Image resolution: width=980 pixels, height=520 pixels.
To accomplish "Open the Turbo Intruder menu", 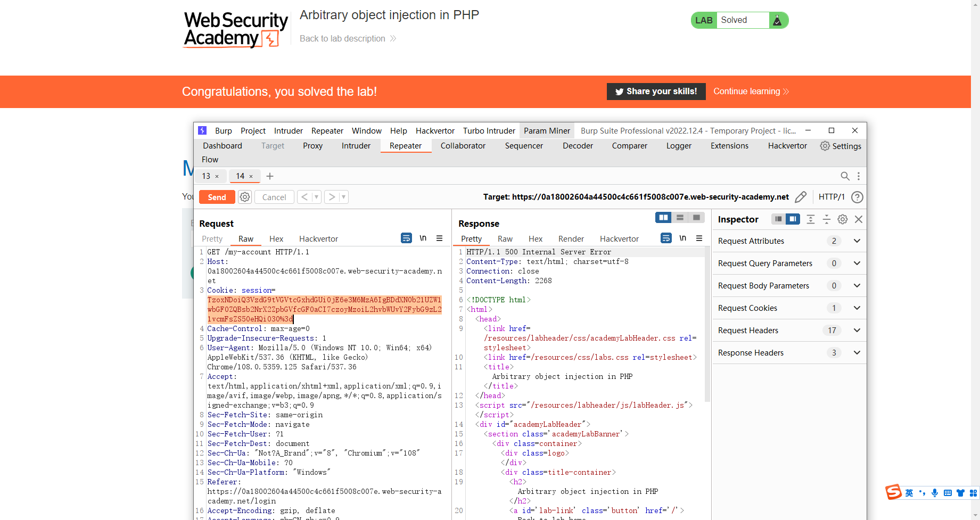I will point(489,131).
